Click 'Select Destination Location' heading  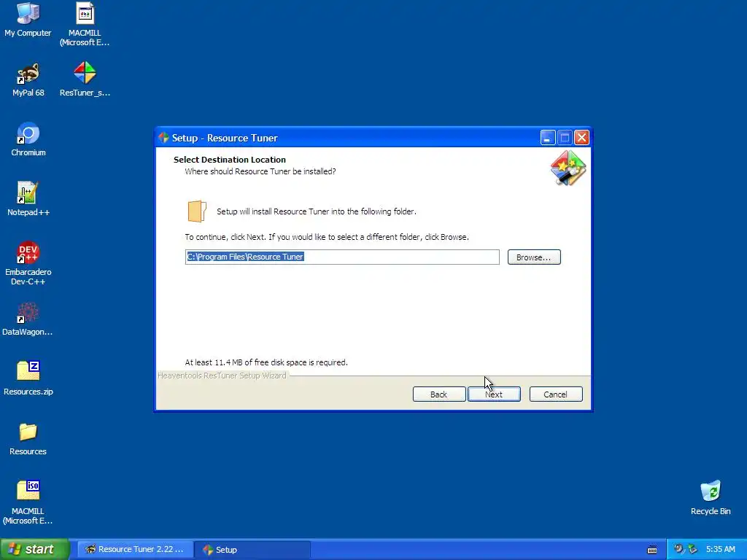pos(230,160)
